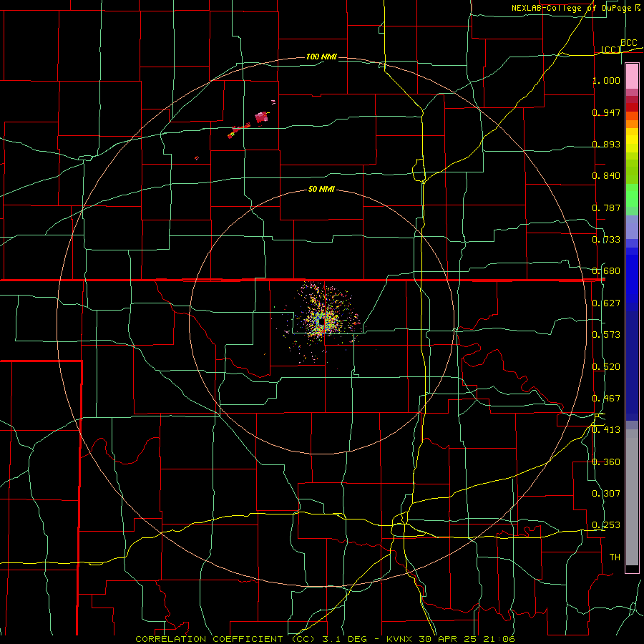Pick the bright green color bar segment

pos(632,195)
